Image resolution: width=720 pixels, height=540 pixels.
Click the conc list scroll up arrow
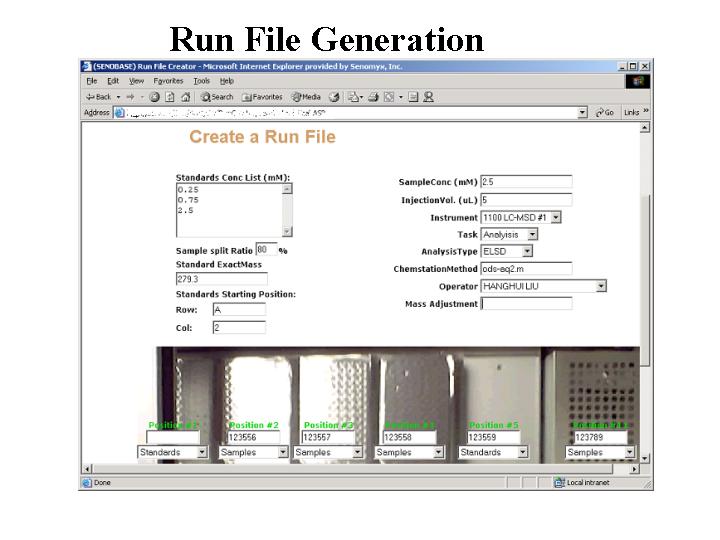[x=287, y=189]
